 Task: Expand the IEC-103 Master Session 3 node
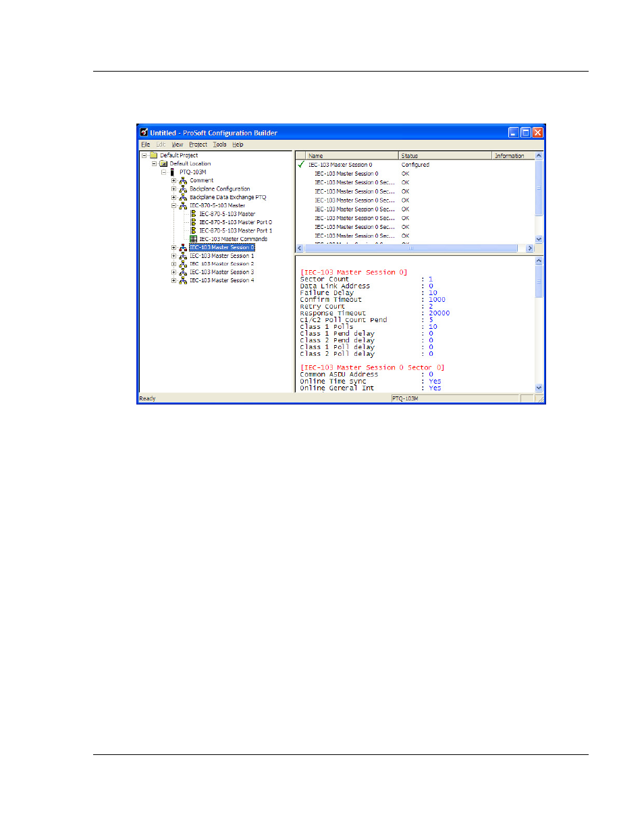173,272
